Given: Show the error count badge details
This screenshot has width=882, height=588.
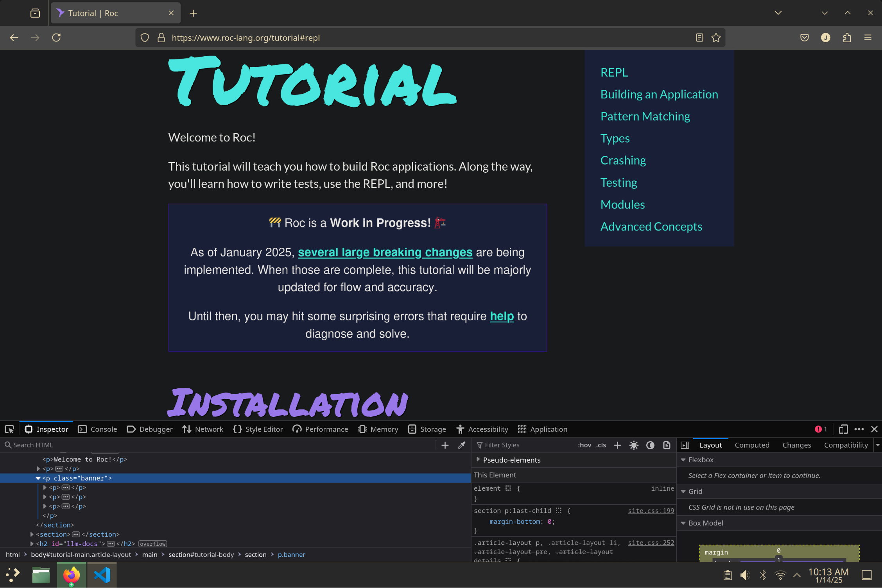Looking at the screenshot, I should point(821,429).
